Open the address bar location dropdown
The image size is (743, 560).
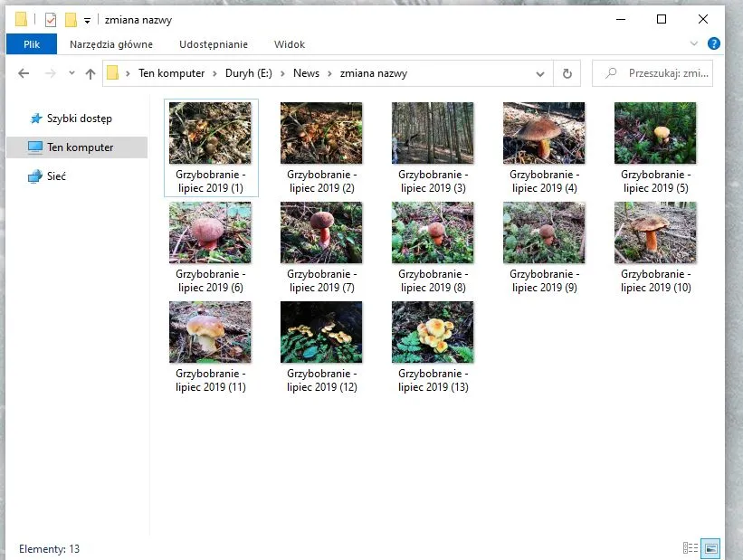pos(539,73)
